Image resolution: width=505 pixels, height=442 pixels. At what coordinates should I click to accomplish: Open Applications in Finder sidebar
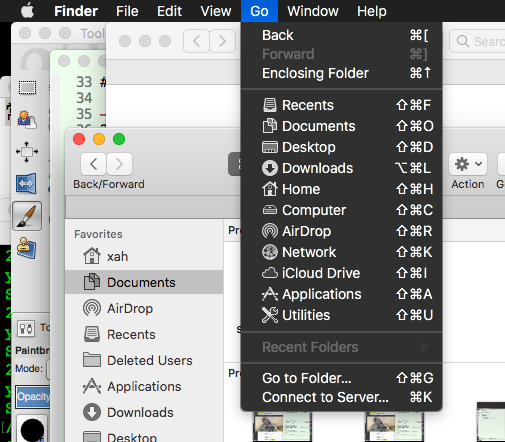coord(144,386)
